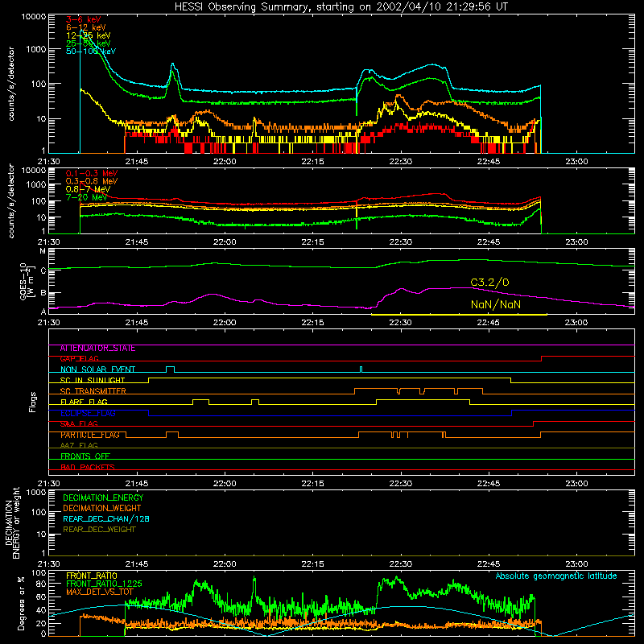Click the Absolute geomagnetic latitude label
Screen dimensions: 644x644
tap(556, 576)
